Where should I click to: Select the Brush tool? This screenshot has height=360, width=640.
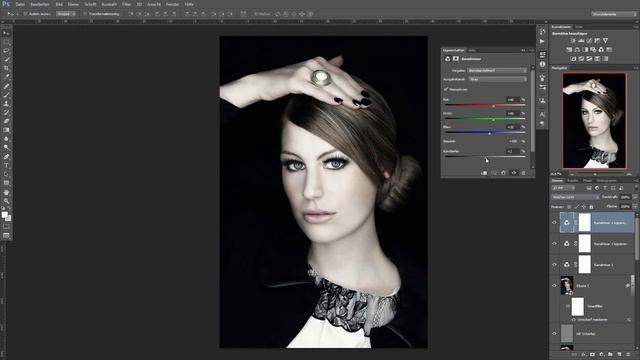[6, 95]
